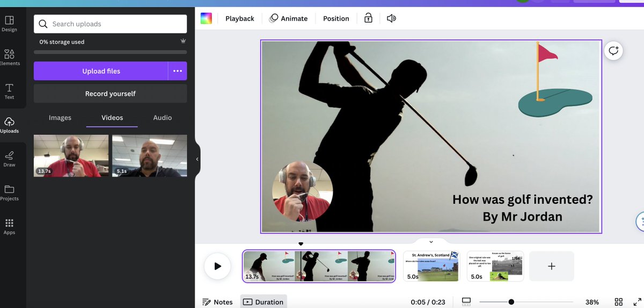Click the 0:05 / 0:23 time display

pos(428,302)
